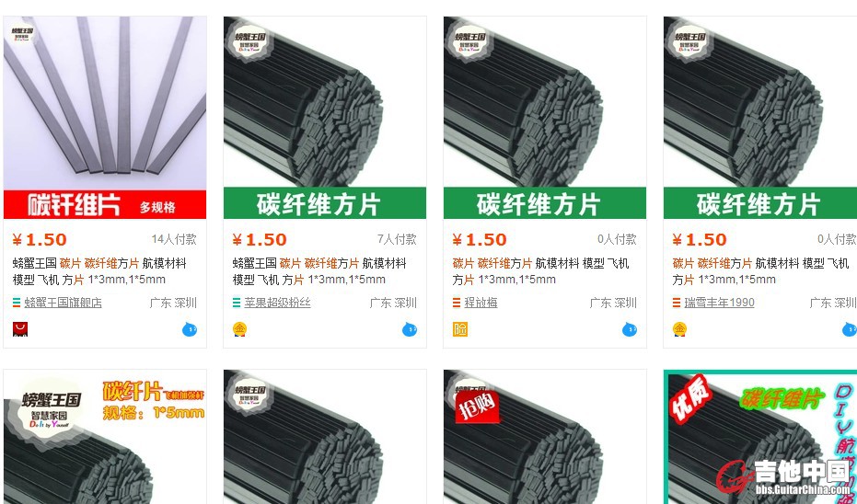857x504 pixels.
Task: Open Wangwang chat for 螃蟹王国旗舰店 listing
Action: click(x=190, y=329)
